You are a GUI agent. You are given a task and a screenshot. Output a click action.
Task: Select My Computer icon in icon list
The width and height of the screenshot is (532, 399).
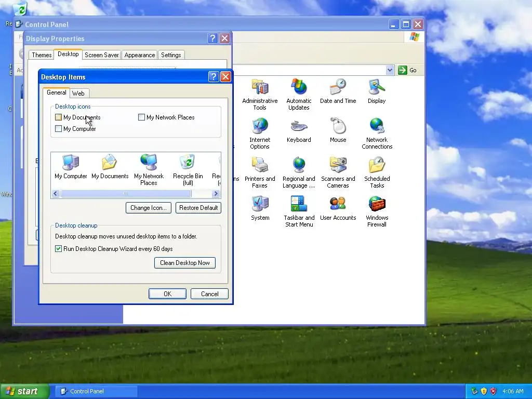71,167
